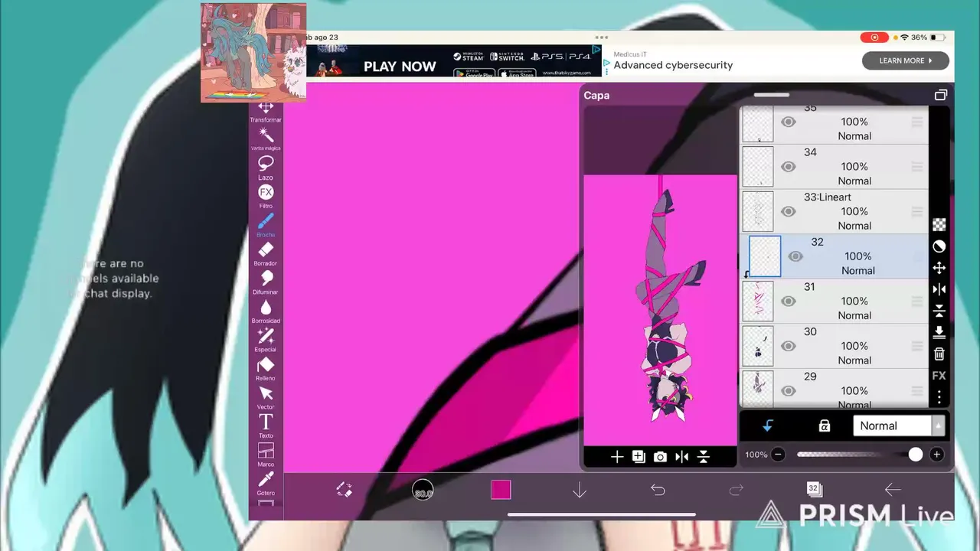
Task: Select the Lazo tool
Action: (x=266, y=168)
